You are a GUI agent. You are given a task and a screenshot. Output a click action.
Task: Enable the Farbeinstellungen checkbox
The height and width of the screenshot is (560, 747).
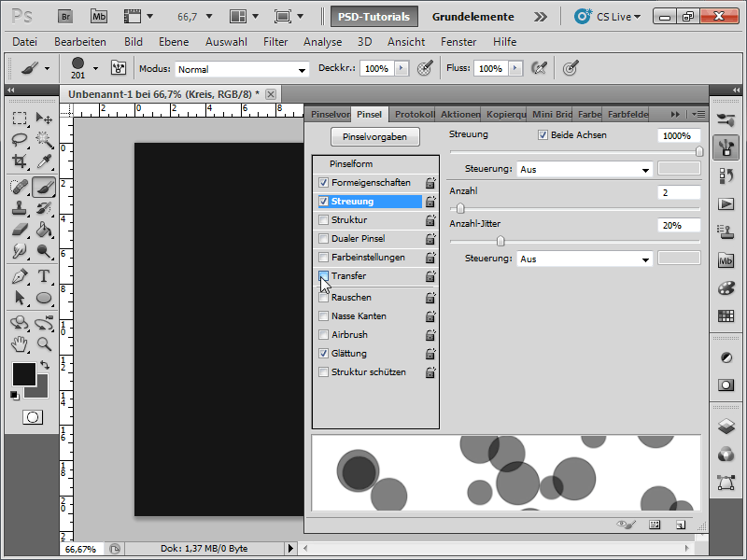click(323, 258)
